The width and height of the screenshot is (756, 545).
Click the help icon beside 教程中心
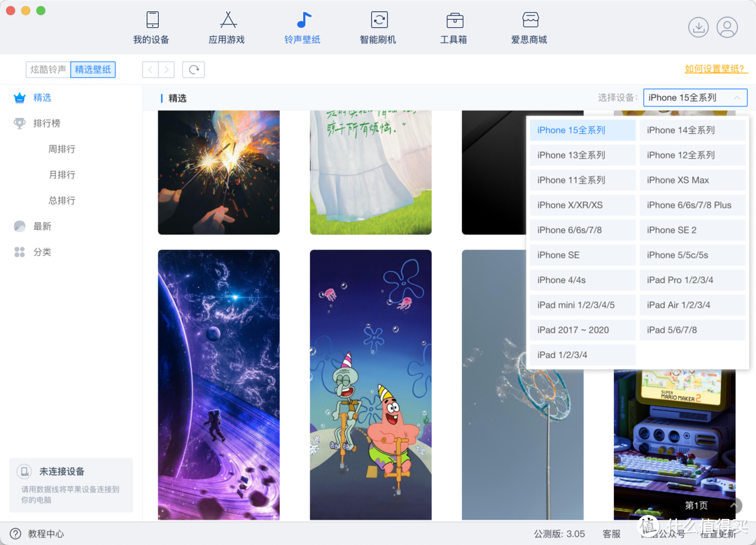(15, 533)
